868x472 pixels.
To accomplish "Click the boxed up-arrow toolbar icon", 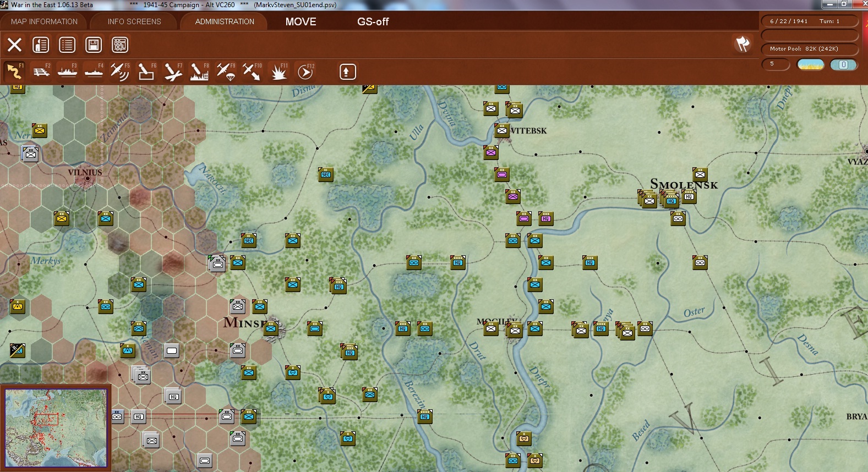I will click(348, 72).
